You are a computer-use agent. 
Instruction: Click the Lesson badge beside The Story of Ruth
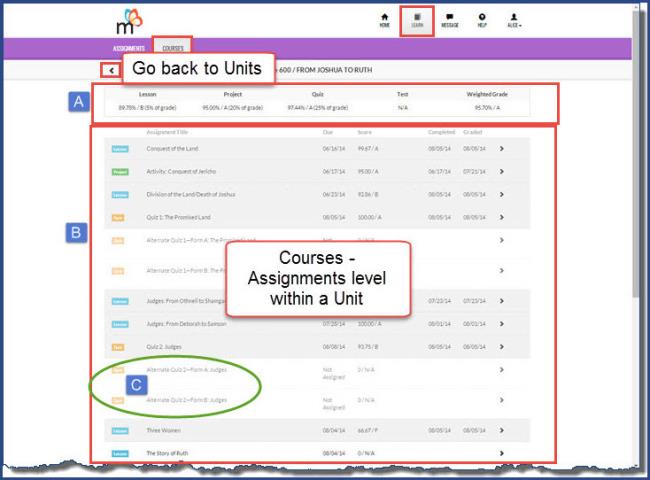[120, 454]
